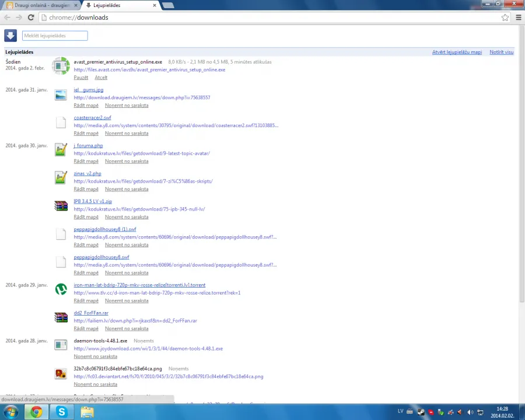
Task: Go forward with the browser forward arrow
Action: [19, 17]
